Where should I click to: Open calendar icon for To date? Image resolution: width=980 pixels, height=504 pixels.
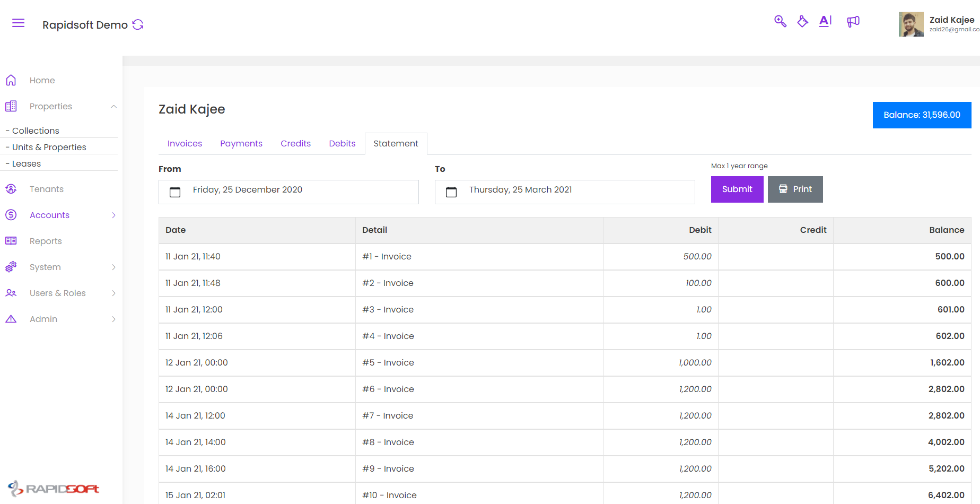point(451,192)
